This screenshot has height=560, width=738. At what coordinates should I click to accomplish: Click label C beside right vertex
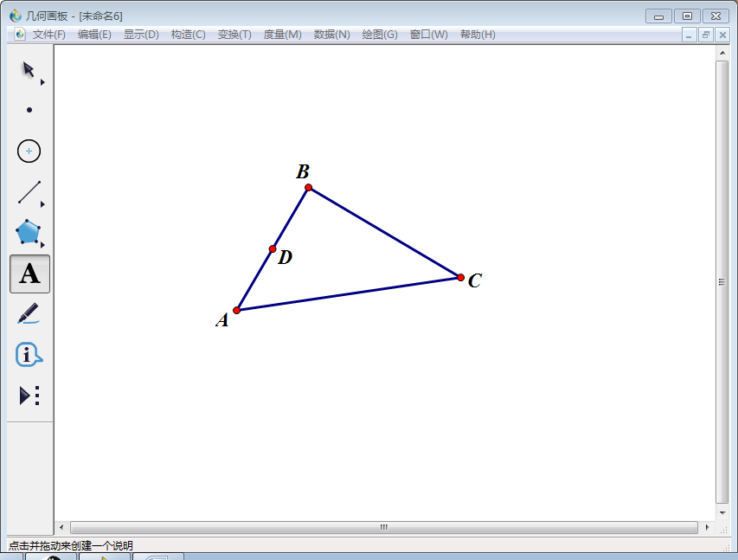[x=475, y=280]
